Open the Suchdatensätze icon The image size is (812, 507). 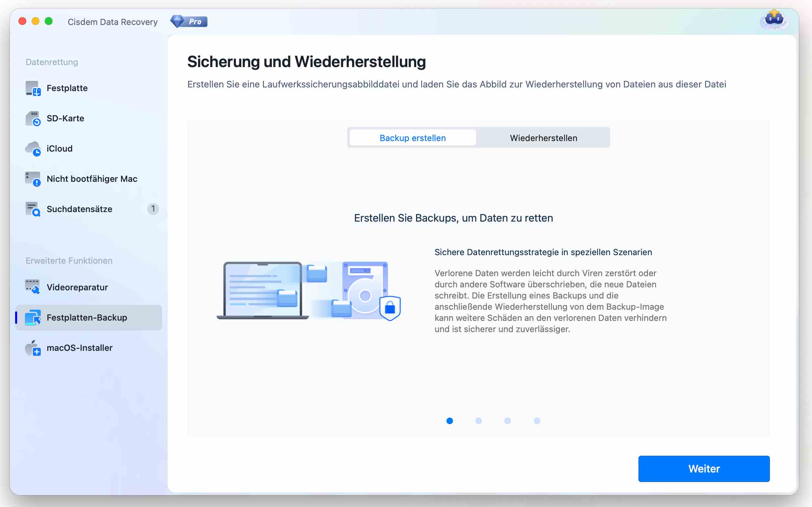pyautogui.click(x=33, y=209)
